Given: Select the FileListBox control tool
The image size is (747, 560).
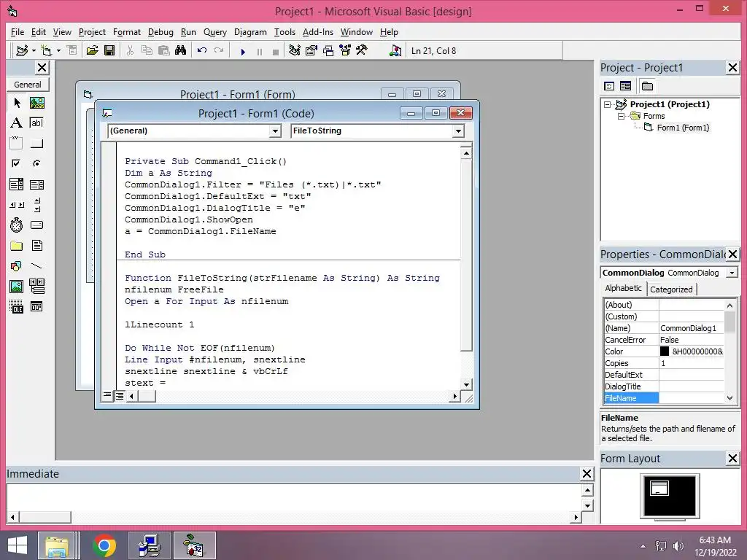Looking at the screenshot, I should point(36,245).
